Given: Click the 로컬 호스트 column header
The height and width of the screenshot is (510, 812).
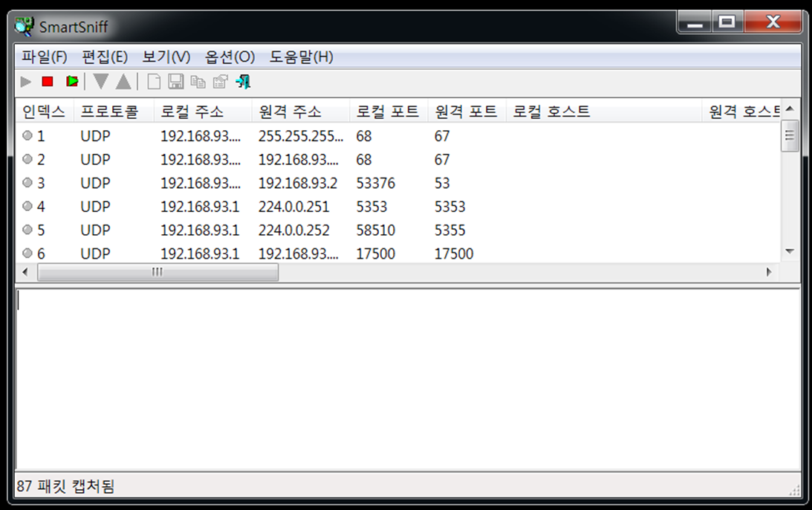Looking at the screenshot, I should [x=604, y=112].
